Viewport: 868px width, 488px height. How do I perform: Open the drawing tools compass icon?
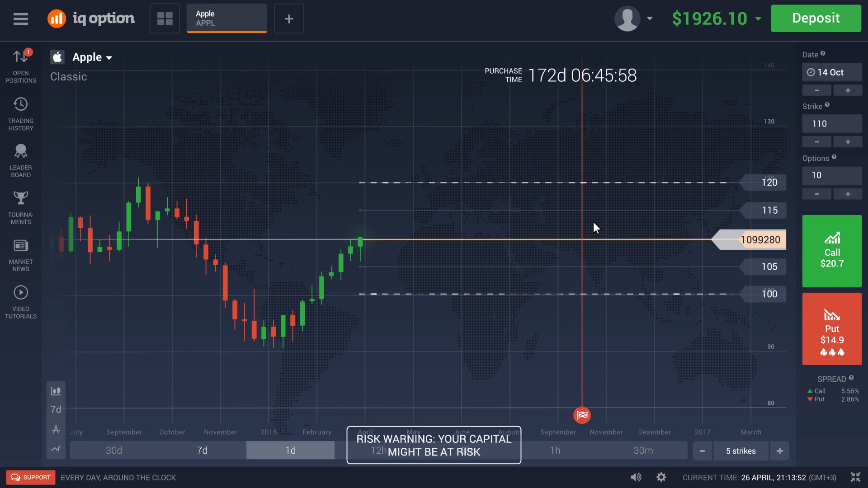[55, 429]
